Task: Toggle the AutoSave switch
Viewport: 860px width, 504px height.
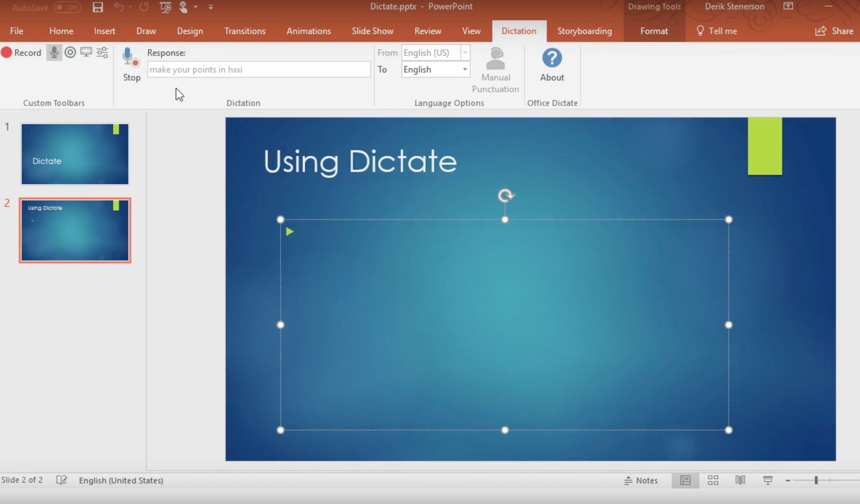Action: pos(67,7)
